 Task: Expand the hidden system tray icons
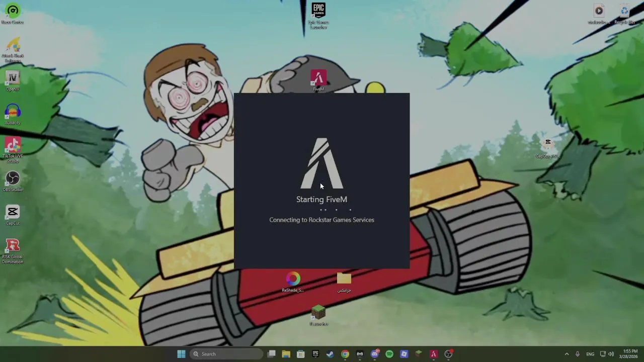click(x=567, y=354)
